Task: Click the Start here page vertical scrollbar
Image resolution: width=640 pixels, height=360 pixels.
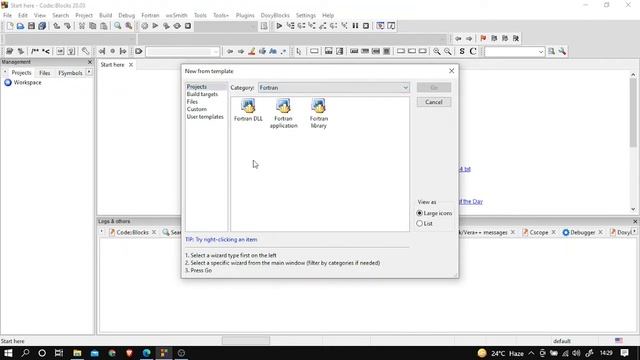Action: coord(633,141)
